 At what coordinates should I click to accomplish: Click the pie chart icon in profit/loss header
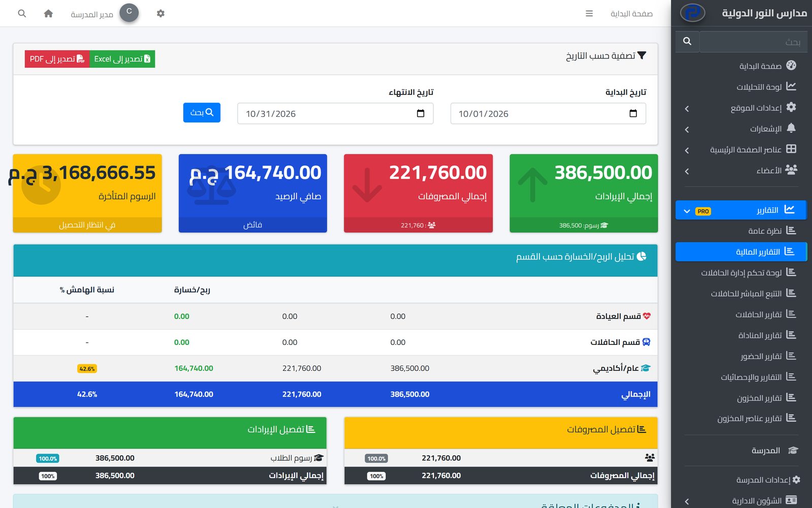[641, 257]
